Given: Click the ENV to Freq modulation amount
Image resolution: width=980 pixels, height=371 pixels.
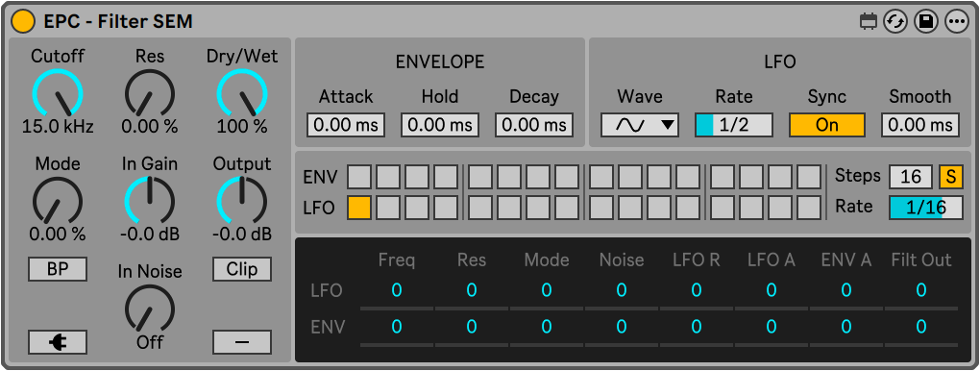Looking at the screenshot, I should 396,327.
